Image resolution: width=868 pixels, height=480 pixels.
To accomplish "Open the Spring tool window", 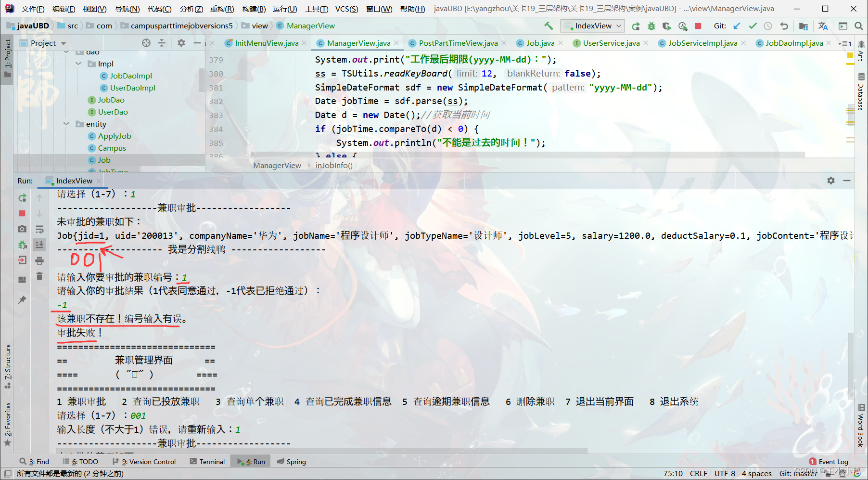I will [x=291, y=461].
